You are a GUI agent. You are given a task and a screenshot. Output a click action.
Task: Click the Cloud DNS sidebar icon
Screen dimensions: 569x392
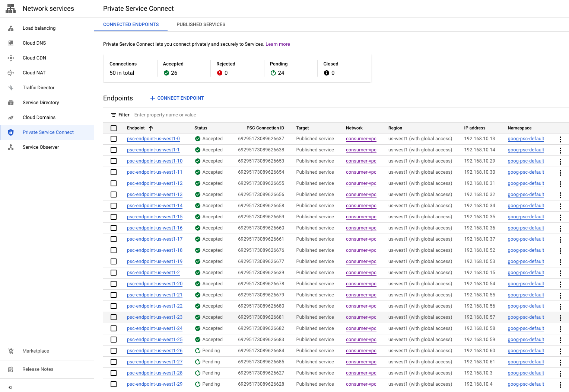coord(11,43)
